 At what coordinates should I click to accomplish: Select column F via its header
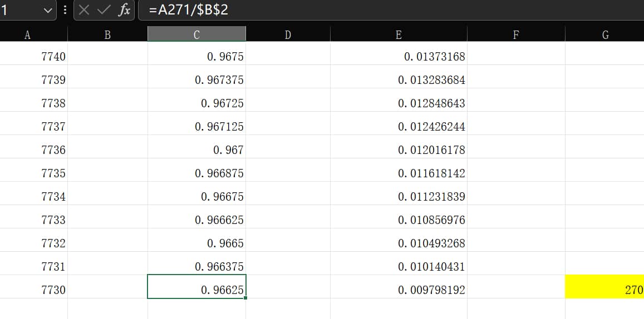click(515, 35)
